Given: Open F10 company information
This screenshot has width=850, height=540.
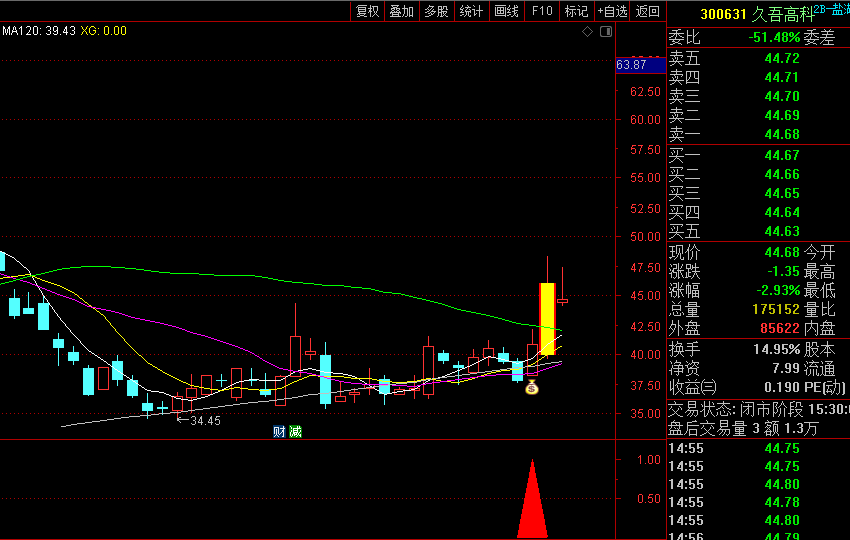Looking at the screenshot, I should click(x=542, y=11).
